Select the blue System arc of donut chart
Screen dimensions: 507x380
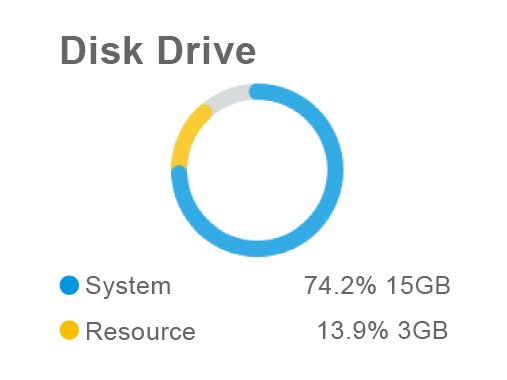(x=335, y=170)
